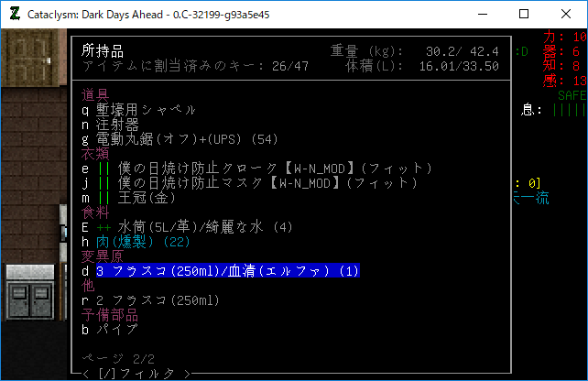Maximize the game window
588x381 pixels.
[x=523, y=14]
